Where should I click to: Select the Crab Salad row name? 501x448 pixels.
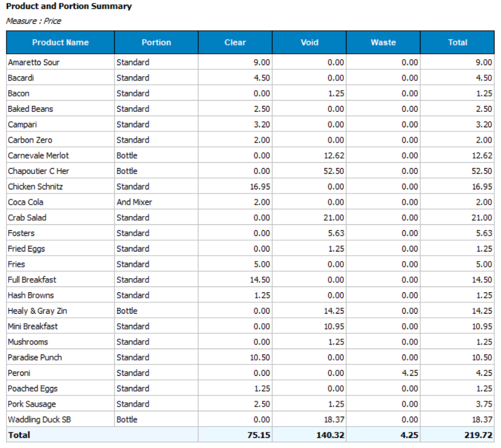pos(27,217)
